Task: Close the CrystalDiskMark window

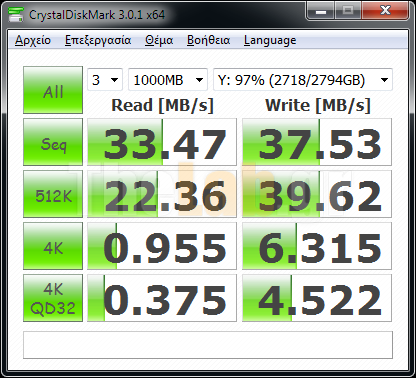Action: (x=385, y=11)
